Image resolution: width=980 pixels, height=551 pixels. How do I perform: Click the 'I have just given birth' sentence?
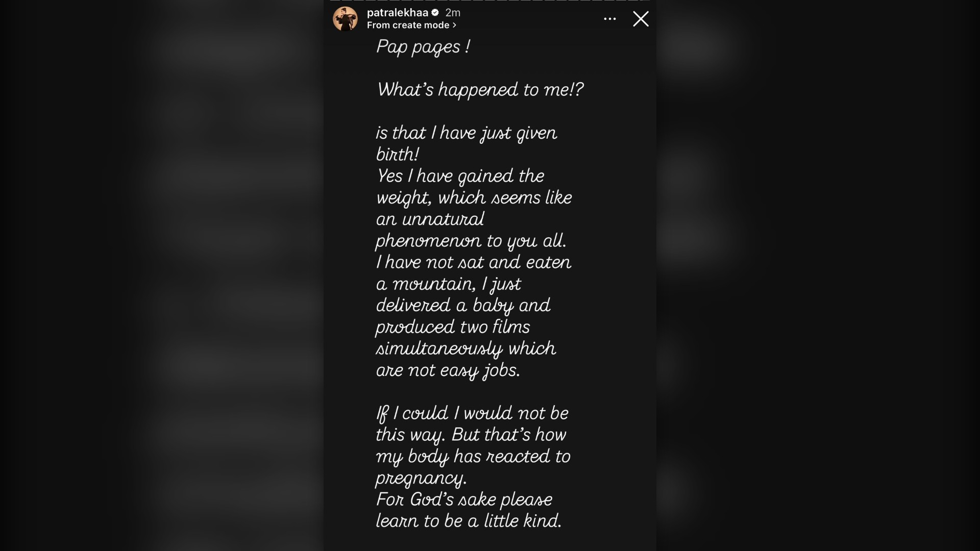coord(466,133)
